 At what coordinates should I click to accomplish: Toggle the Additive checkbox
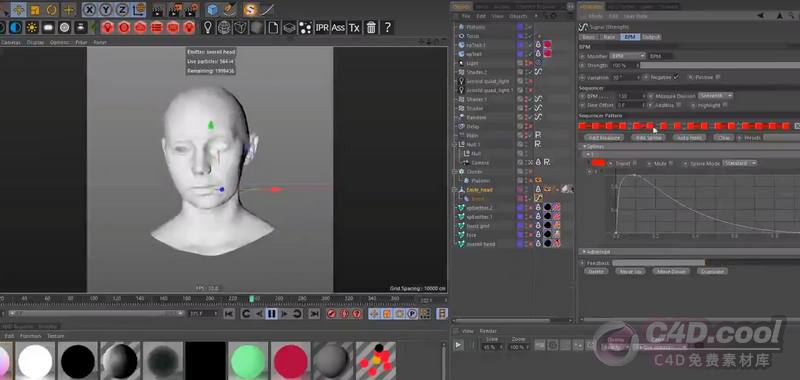(x=678, y=105)
